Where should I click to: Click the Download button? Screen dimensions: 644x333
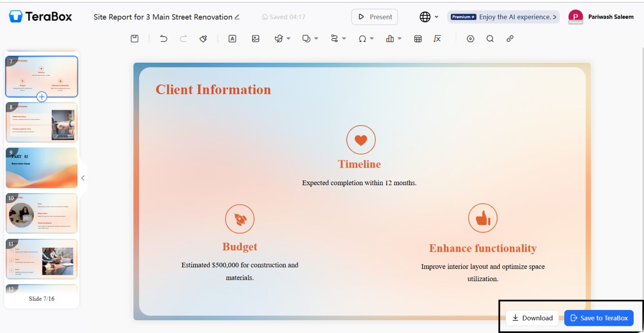point(532,318)
